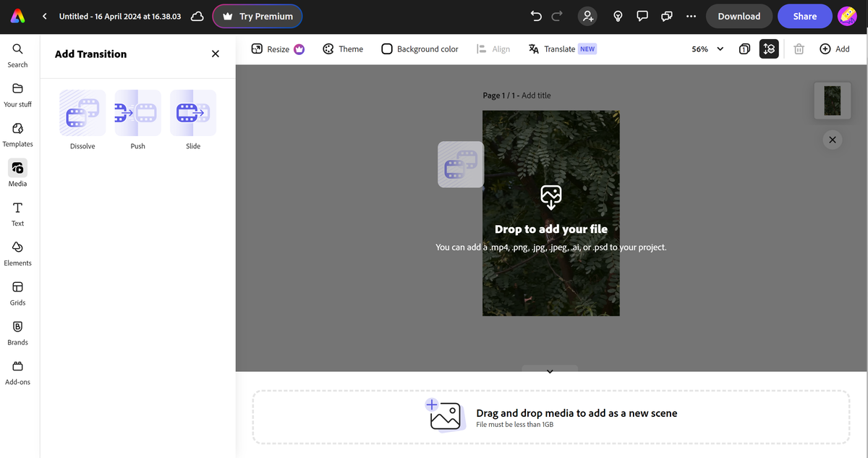Click the Try Premium button
Image resolution: width=868 pixels, height=458 pixels.
tap(258, 16)
